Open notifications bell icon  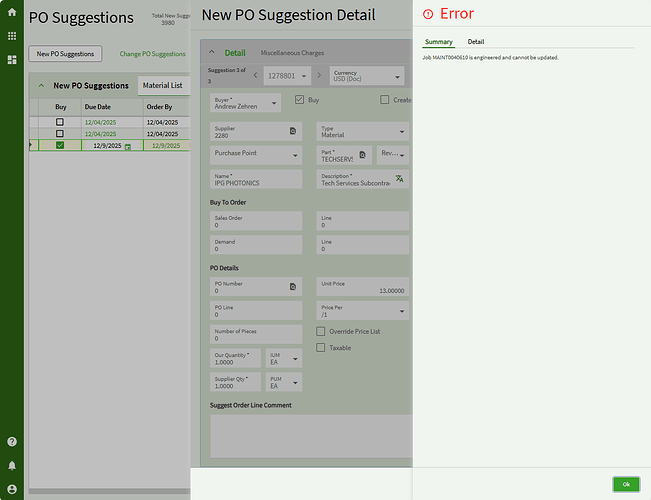[12, 465]
